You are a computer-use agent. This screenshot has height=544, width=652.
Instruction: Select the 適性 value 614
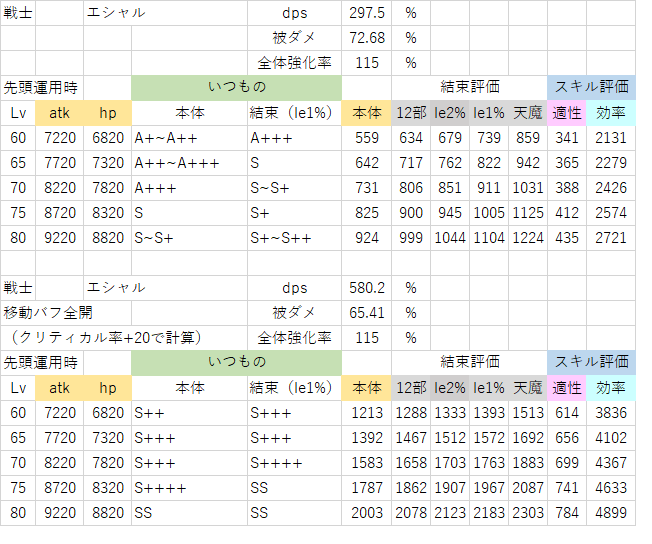click(x=567, y=413)
